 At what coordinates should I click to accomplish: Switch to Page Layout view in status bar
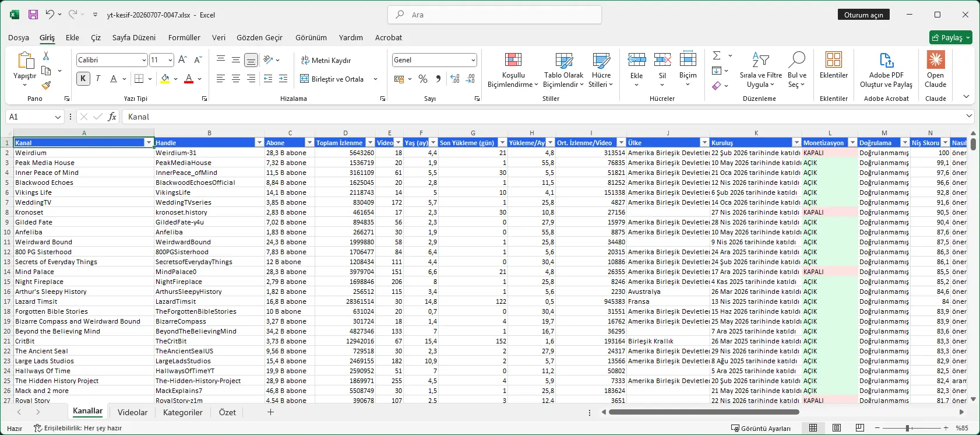click(837, 428)
